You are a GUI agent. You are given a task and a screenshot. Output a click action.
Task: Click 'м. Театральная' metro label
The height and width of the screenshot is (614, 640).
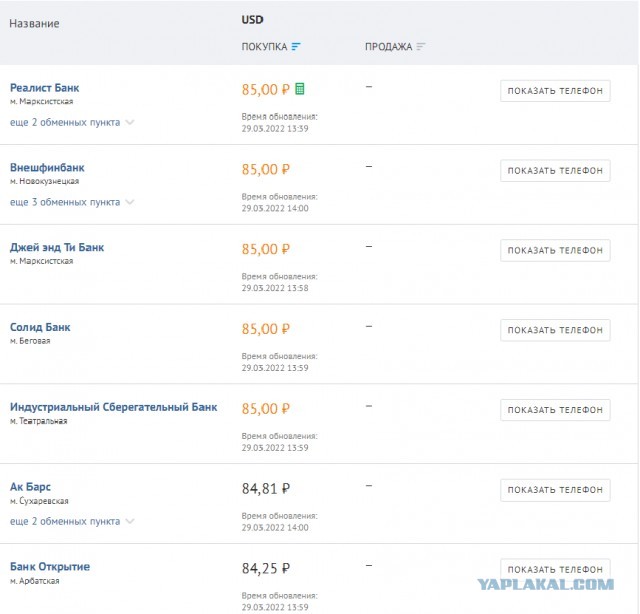(38, 420)
